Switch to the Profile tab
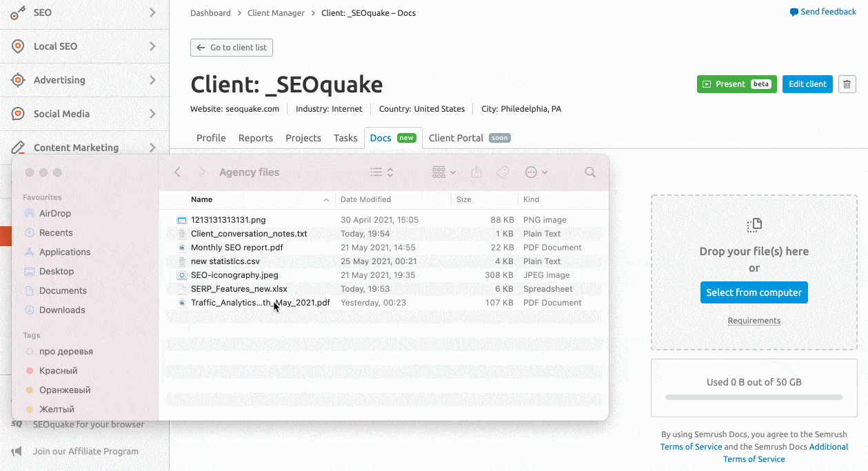Viewport: 868px width, 471px height. (x=211, y=138)
